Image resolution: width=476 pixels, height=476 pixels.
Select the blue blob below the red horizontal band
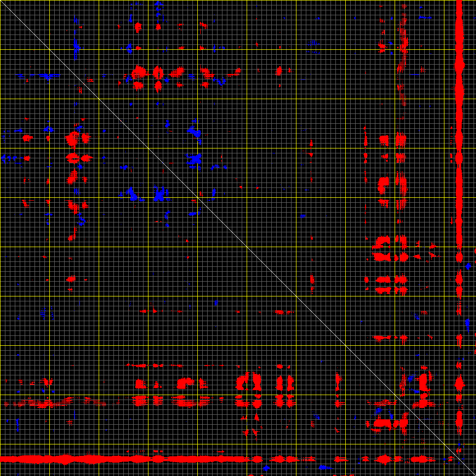pyautogui.click(x=266, y=468)
